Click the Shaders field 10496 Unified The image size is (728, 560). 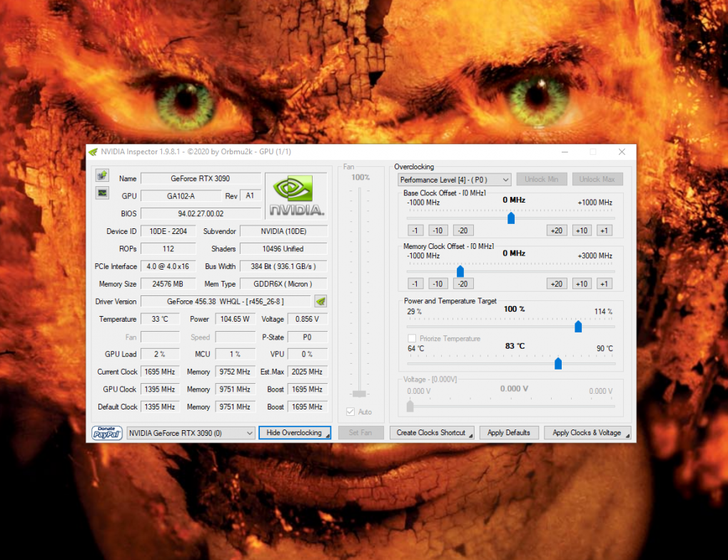[x=283, y=249]
